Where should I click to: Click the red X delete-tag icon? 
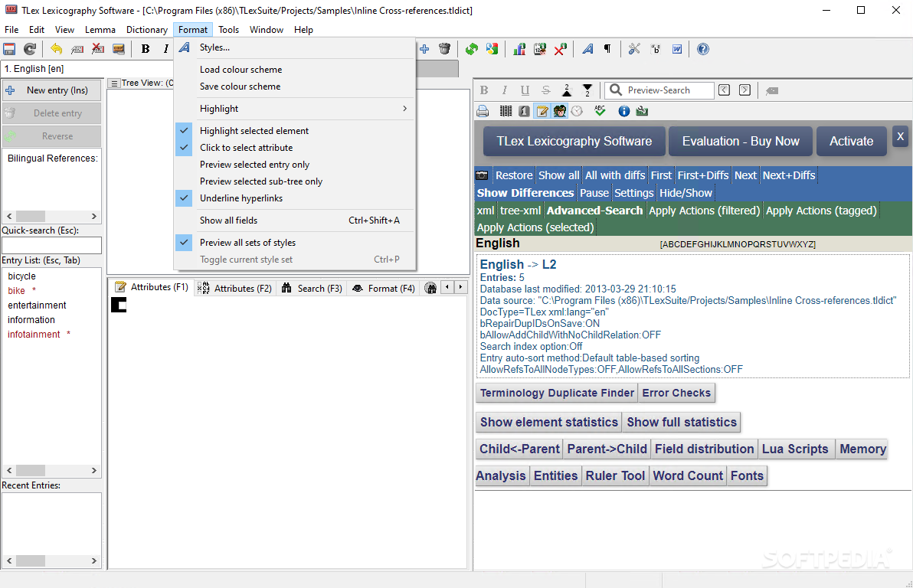coord(98,49)
